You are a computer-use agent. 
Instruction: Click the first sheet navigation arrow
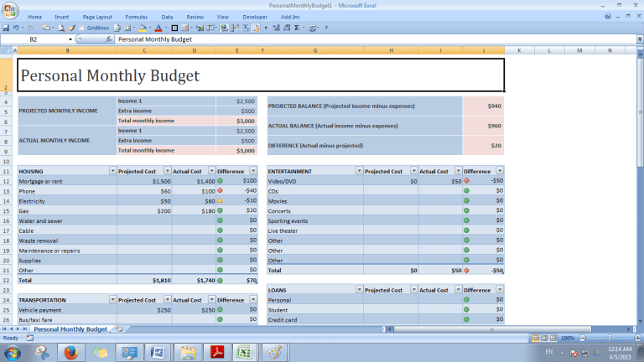pyautogui.click(x=4, y=329)
